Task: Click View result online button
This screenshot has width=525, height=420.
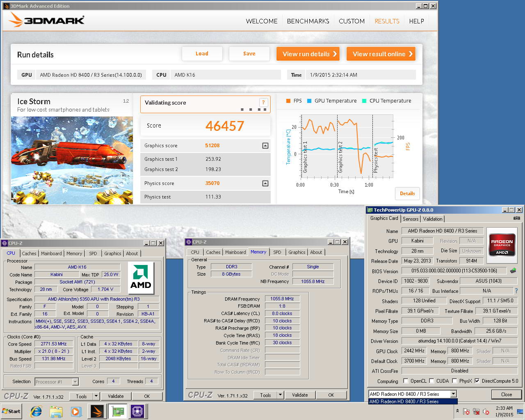Action: tap(381, 54)
